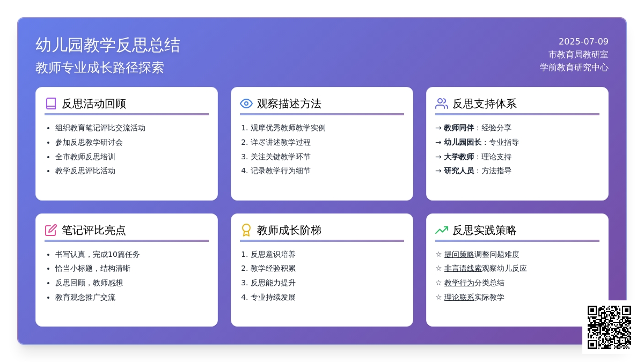Open the underlined 教学行为 link
Image resolution: width=644 pixels, height=362 pixels.
click(459, 283)
